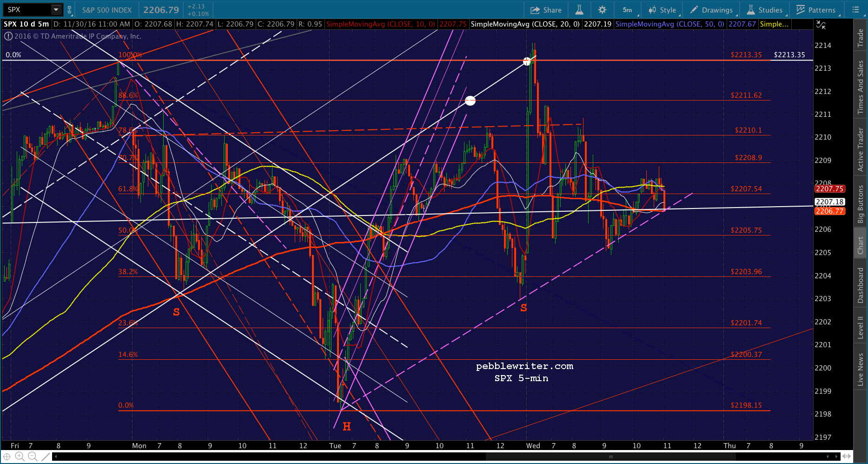Click the last price 2206.79 in header
Viewport: 868px width, 464px height.
coord(161,10)
